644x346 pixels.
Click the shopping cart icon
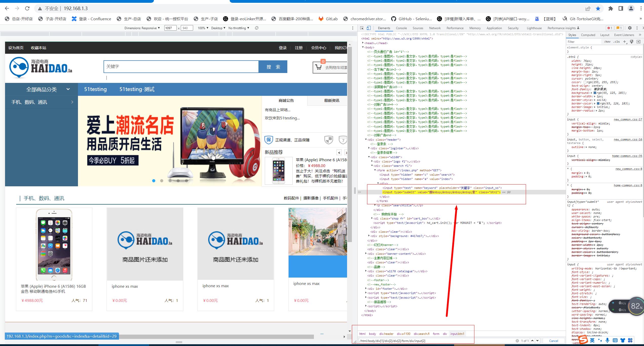coord(318,67)
